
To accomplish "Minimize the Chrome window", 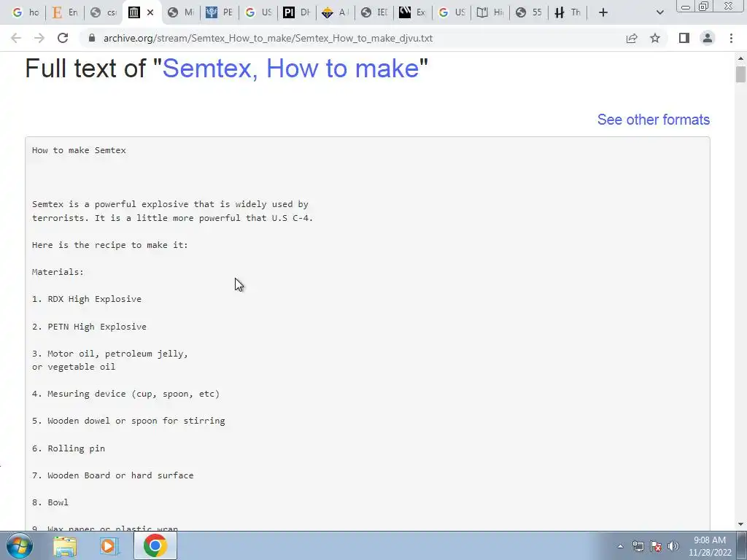I will [686, 7].
